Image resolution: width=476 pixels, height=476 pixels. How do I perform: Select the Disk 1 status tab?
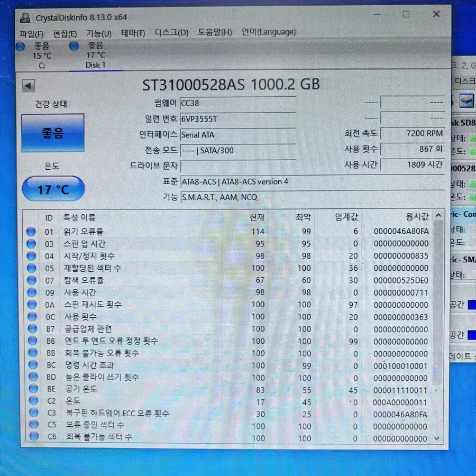click(95, 55)
